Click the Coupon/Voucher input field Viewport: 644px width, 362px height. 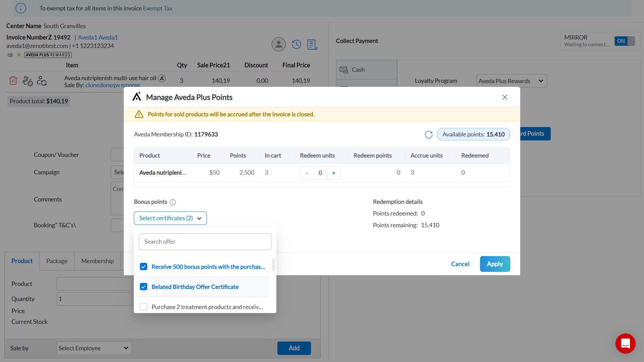coord(117,155)
